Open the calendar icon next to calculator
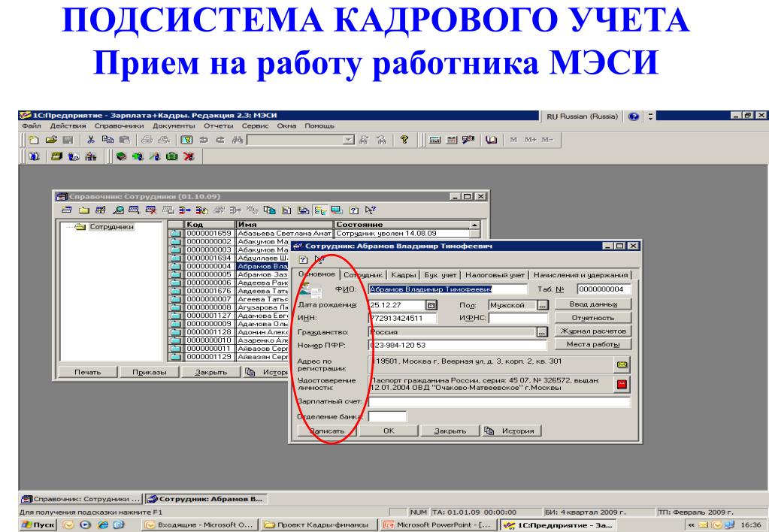This screenshot has height=532, width=769. coord(451,140)
